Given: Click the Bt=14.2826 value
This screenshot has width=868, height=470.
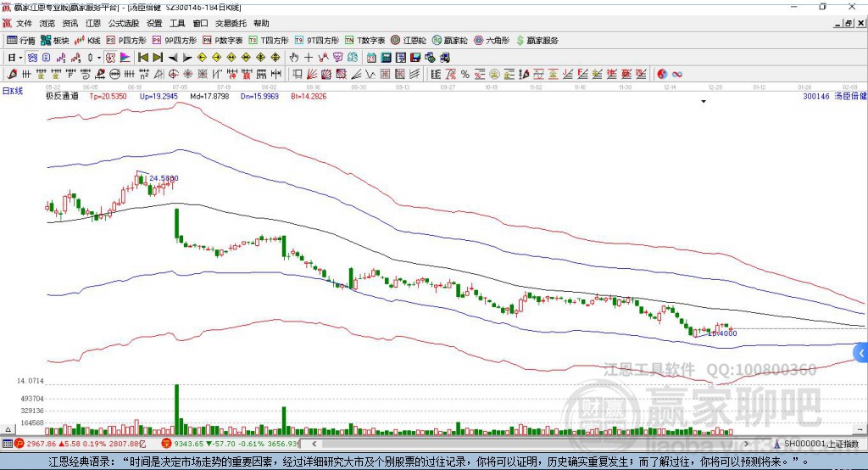Looking at the screenshot, I should coord(309,96).
